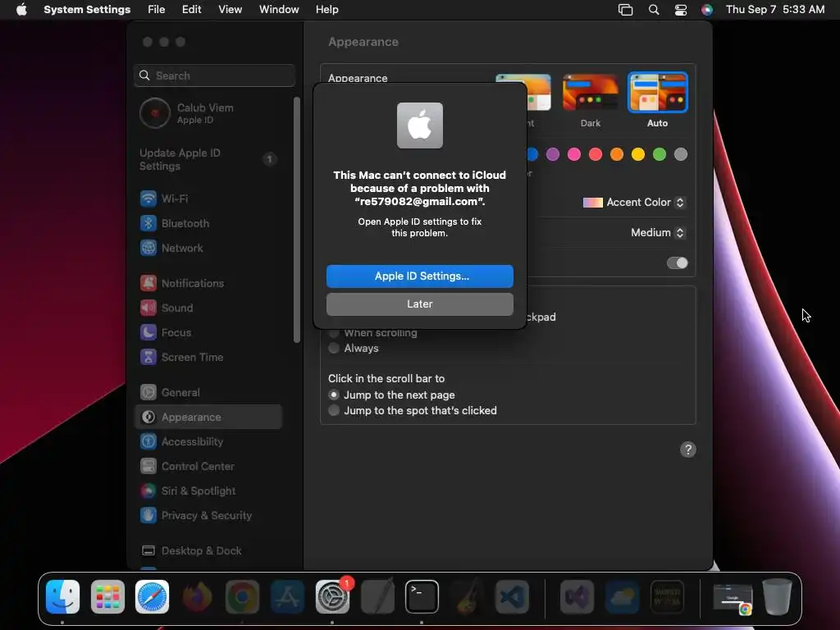Image resolution: width=840 pixels, height=630 pixels.
Task: Open Visual Studio Code from Dock
Action: (512, 597)
